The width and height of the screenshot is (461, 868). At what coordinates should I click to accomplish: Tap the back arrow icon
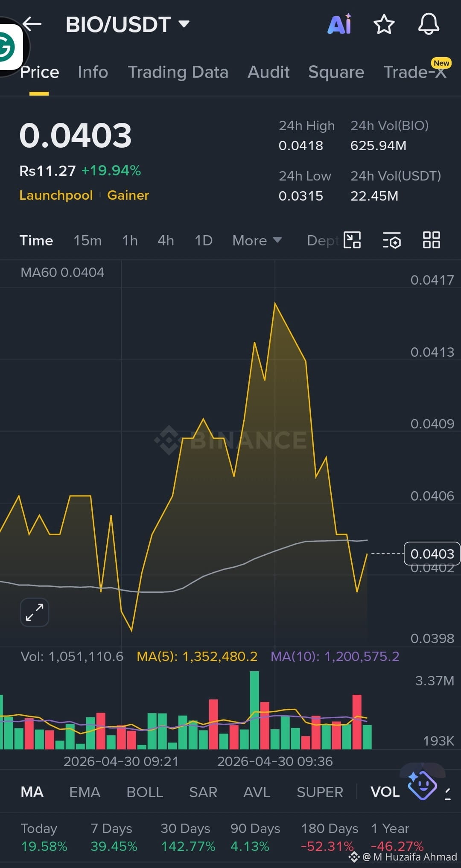coord(32,24)
